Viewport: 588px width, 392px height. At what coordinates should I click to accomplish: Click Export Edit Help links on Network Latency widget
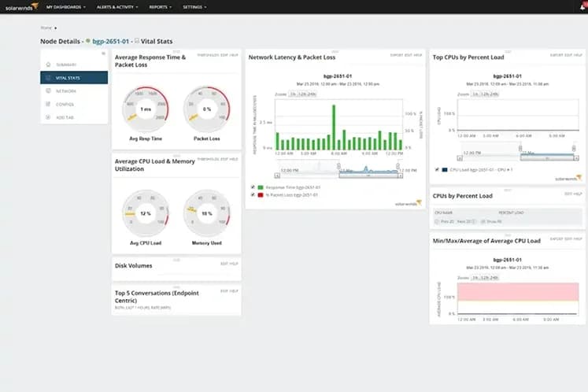(x=406, y=55)
